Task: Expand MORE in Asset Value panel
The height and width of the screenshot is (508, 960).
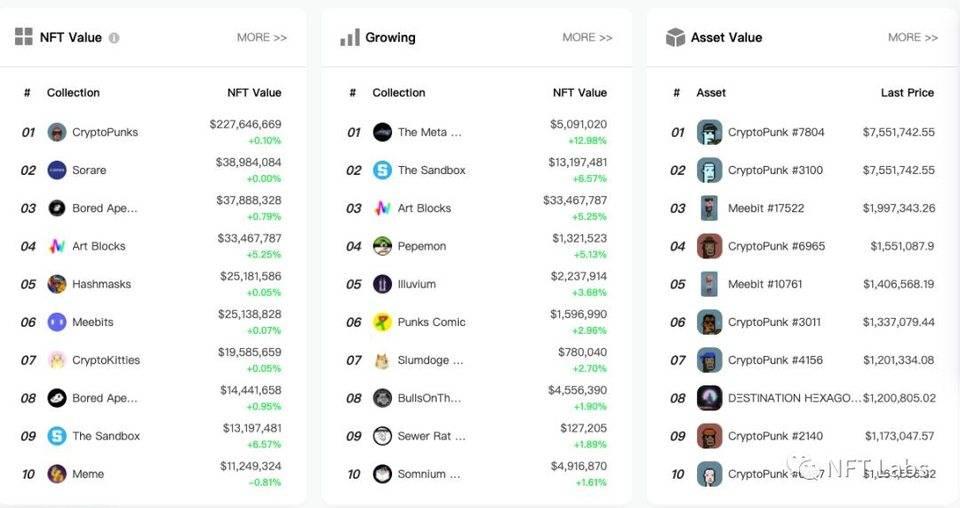Action: tap(913, 38)
